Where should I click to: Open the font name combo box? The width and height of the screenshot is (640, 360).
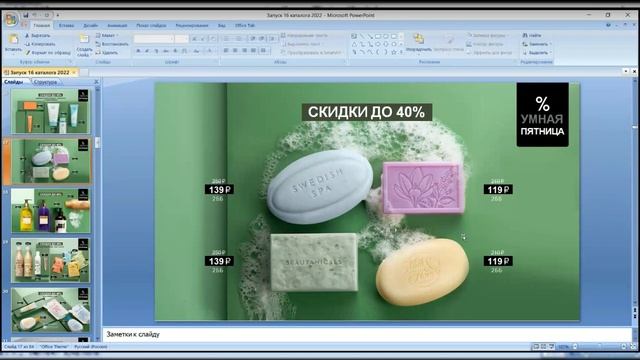pos(154,39)
